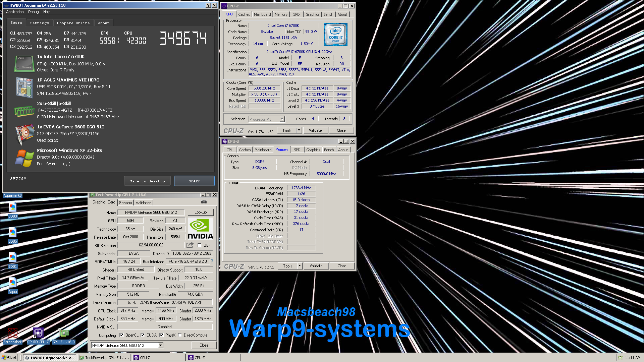Open SPD tab in lower CPU-Z window
644x362 pixels.
click(x=297, y=150)
